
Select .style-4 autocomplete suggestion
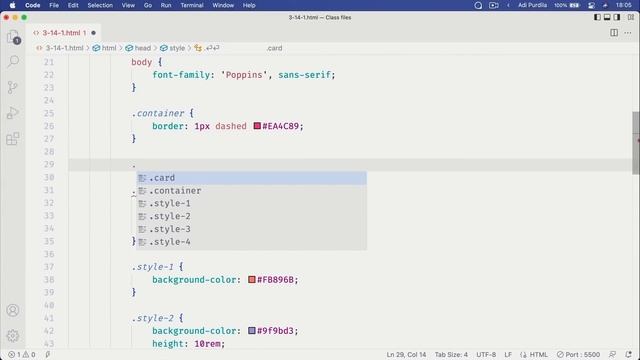tap(251, 242)
